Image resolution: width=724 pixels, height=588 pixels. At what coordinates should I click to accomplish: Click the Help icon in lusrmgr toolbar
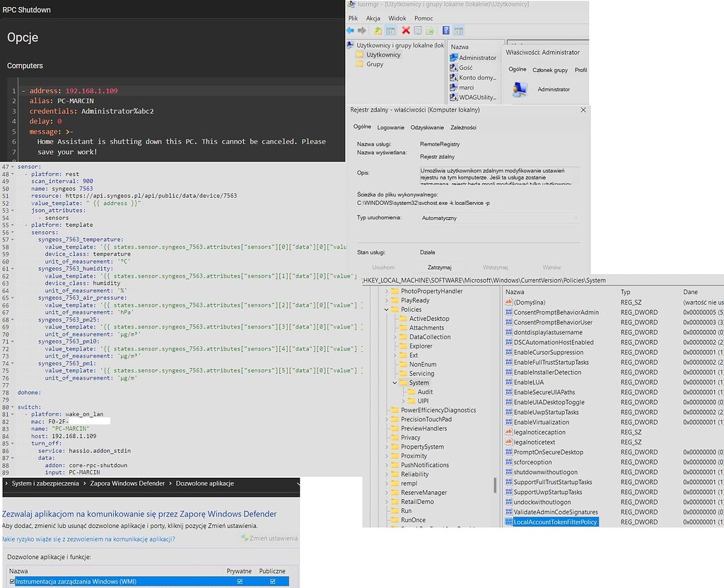click(x=446, y=30)
